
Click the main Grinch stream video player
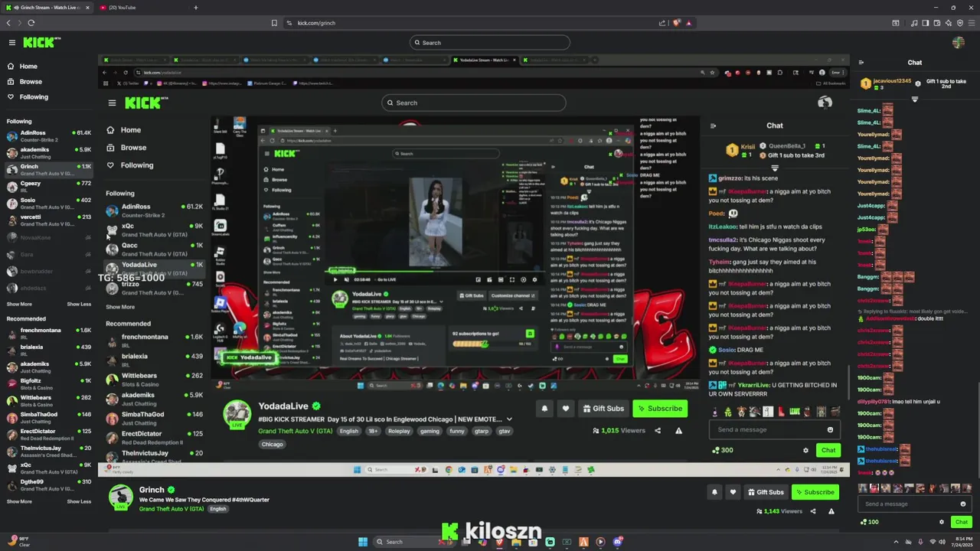coord(473,266)
